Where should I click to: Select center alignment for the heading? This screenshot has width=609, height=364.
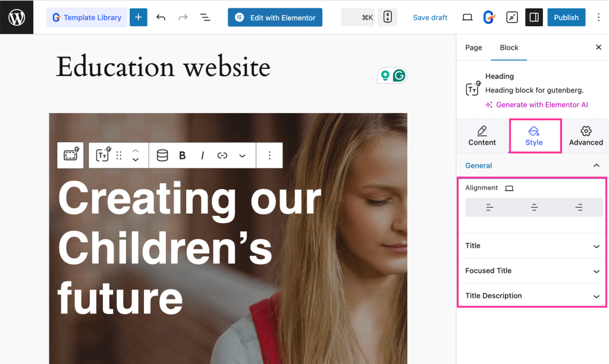tap(533, 207)
